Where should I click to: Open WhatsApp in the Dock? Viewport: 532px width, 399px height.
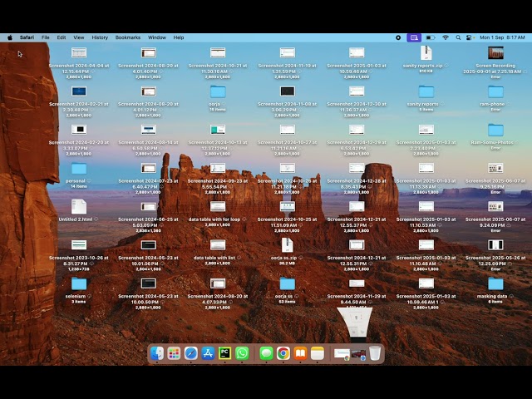pyautogui.click(x=242, y=353)
